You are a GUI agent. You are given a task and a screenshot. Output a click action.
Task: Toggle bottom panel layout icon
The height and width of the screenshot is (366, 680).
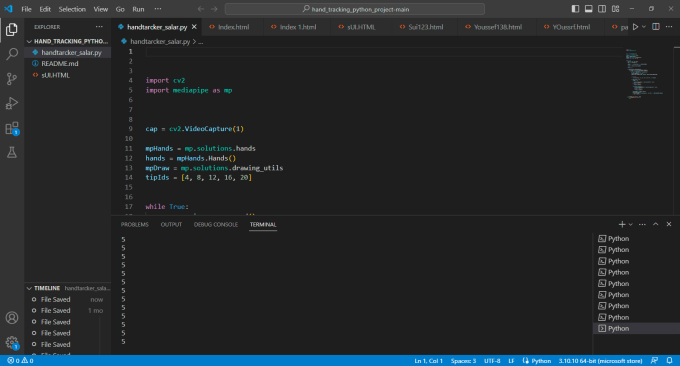tap(588, 9)
